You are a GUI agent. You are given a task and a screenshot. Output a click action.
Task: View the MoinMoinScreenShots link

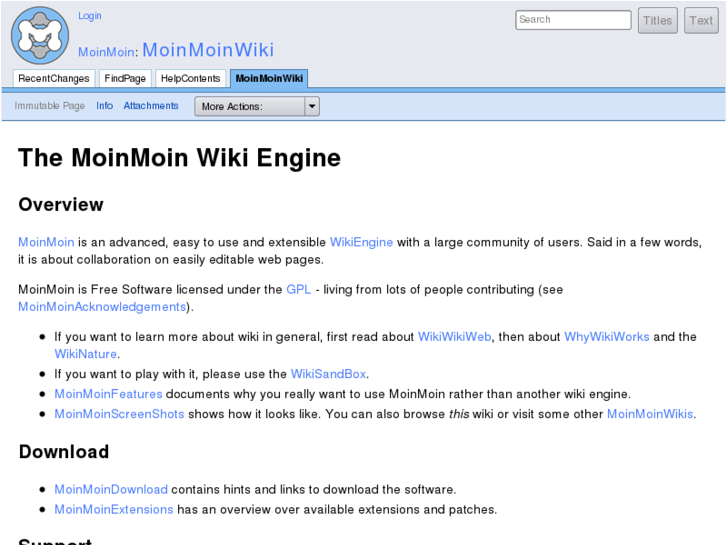[x=119, y=414]
